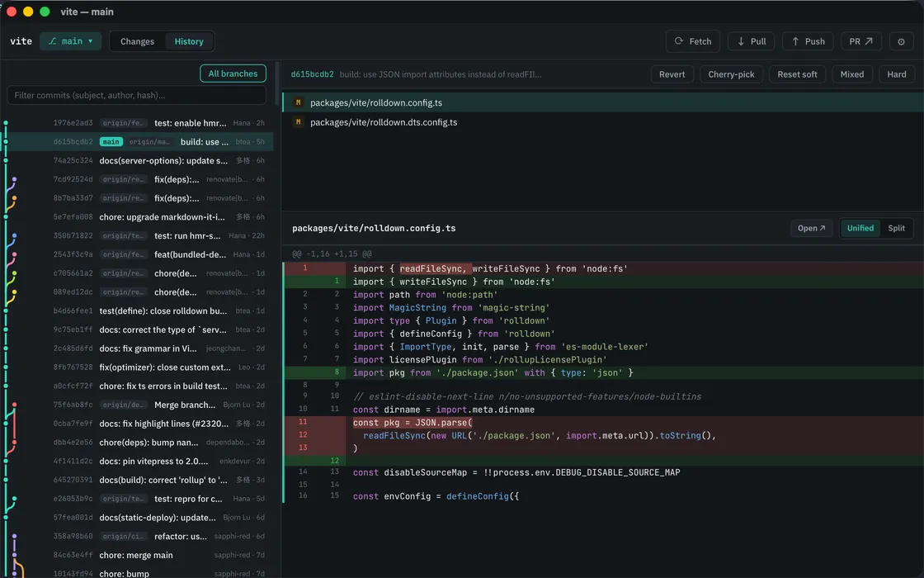The width and height of the screenshot is (924, 578).
Task: Click modified icon beside rolldown.dts.config.ts
Action: pos(298,122)
